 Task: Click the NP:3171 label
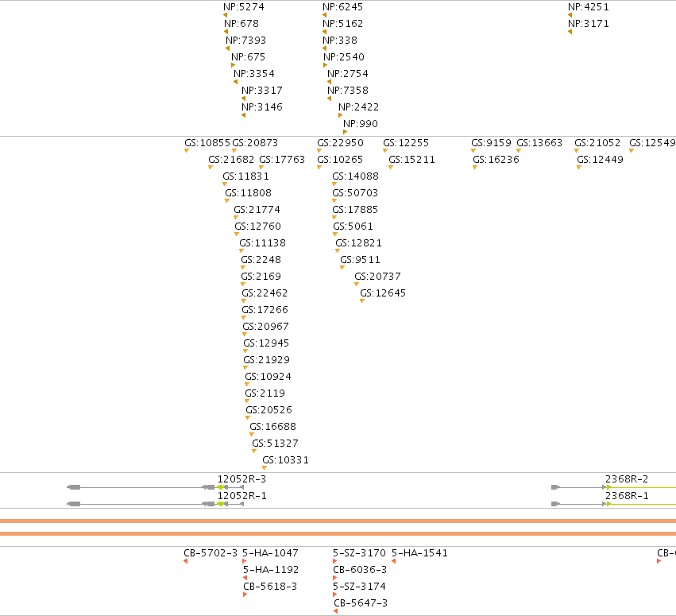coord(588,24)
